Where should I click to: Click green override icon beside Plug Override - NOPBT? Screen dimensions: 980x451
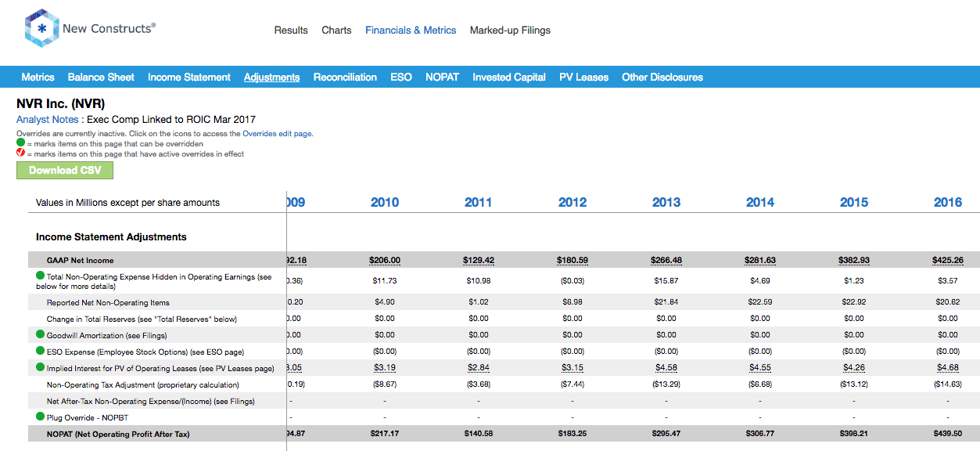41,417
